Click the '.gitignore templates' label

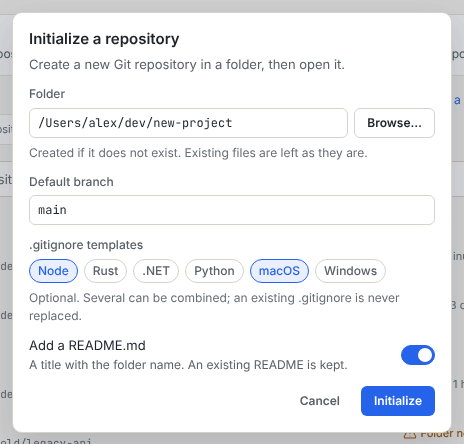coord(86,245)
